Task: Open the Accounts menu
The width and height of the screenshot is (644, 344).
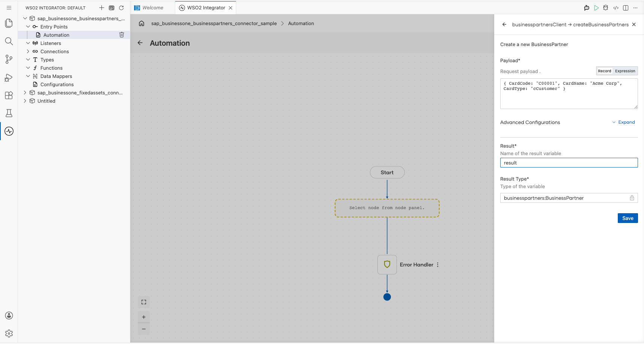Action: click(x=9, y=316)
